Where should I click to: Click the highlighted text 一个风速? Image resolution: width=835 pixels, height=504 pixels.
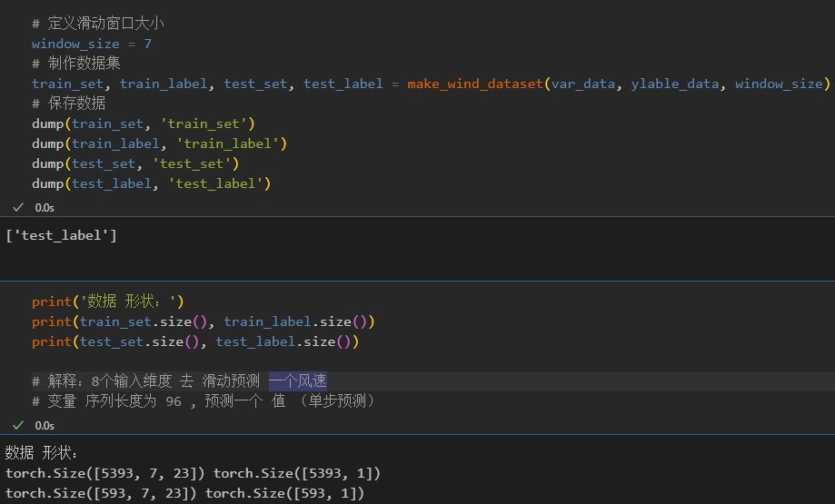pyautogui.click(x=297, y=380)
